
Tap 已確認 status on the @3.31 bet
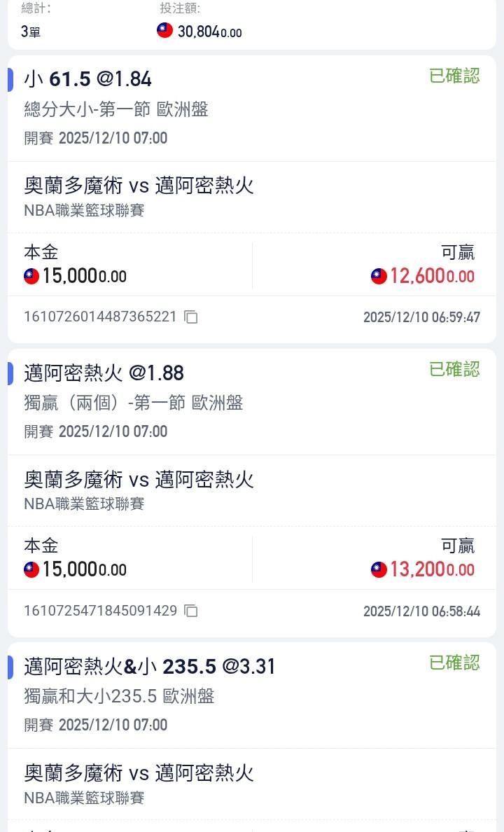coord(454,663)
